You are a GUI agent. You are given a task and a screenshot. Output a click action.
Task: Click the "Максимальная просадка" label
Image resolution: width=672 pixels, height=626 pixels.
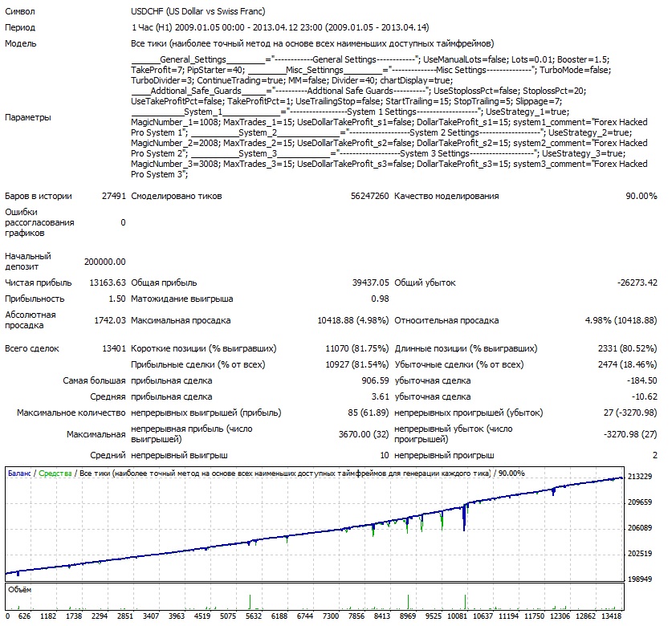(x=180, y=320)
